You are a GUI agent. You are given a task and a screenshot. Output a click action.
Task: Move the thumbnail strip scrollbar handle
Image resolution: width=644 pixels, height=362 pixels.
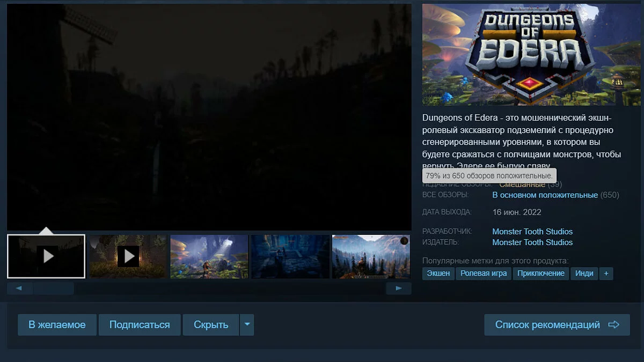pos(54,289)
